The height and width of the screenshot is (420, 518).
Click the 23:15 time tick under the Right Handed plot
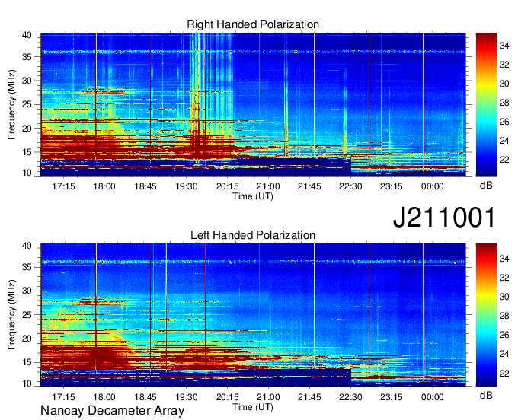point(391,186)
